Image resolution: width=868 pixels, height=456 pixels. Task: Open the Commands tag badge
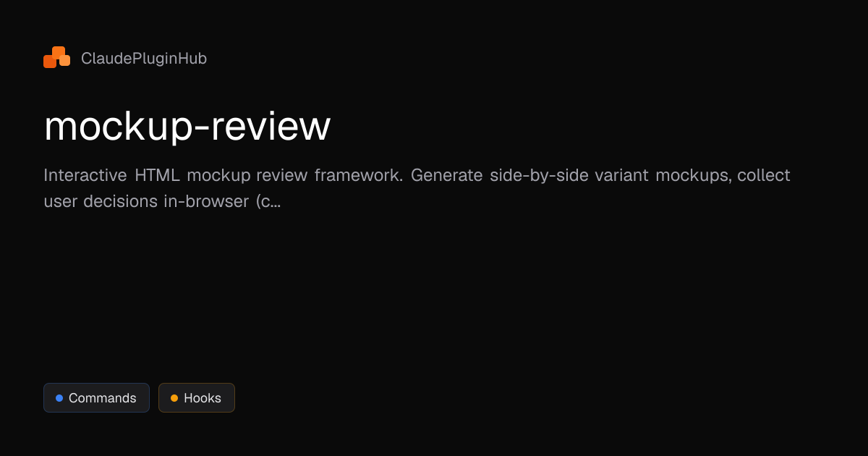(96, 398)
